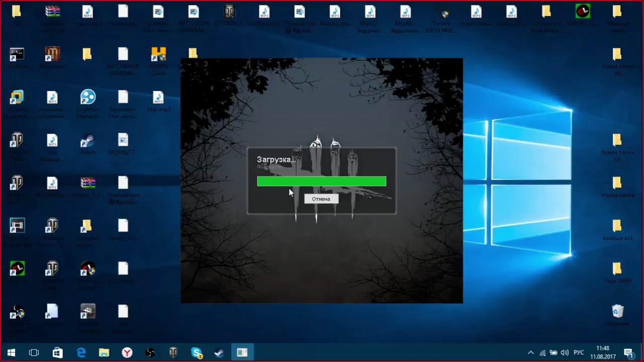Select the Новая папка (2) folder

pos(617,147)
